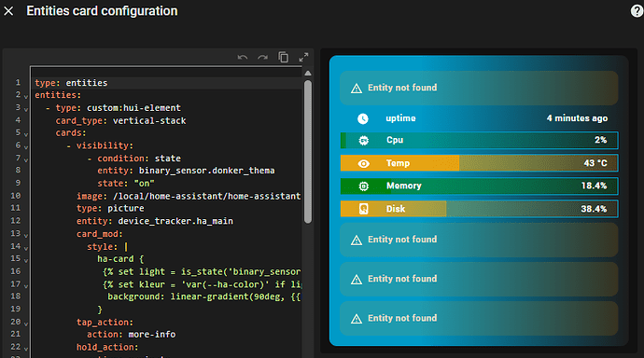
Task: Expand the code editor to fullscreen
Action: point(303,58)
